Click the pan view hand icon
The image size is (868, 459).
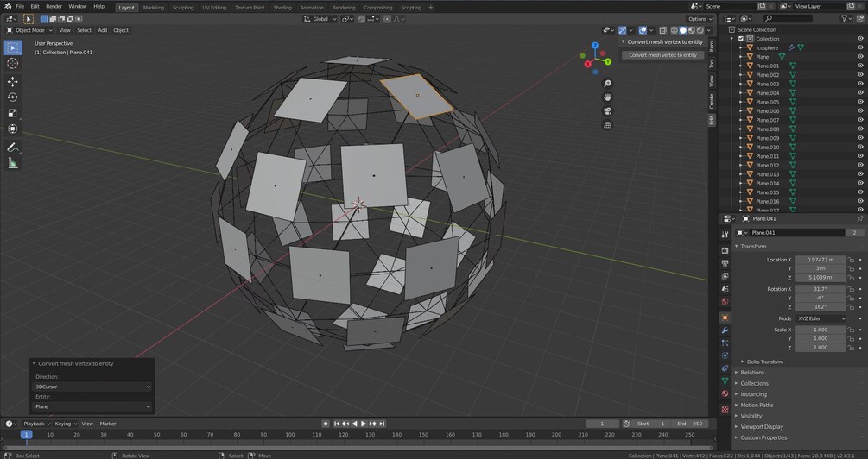607,97
